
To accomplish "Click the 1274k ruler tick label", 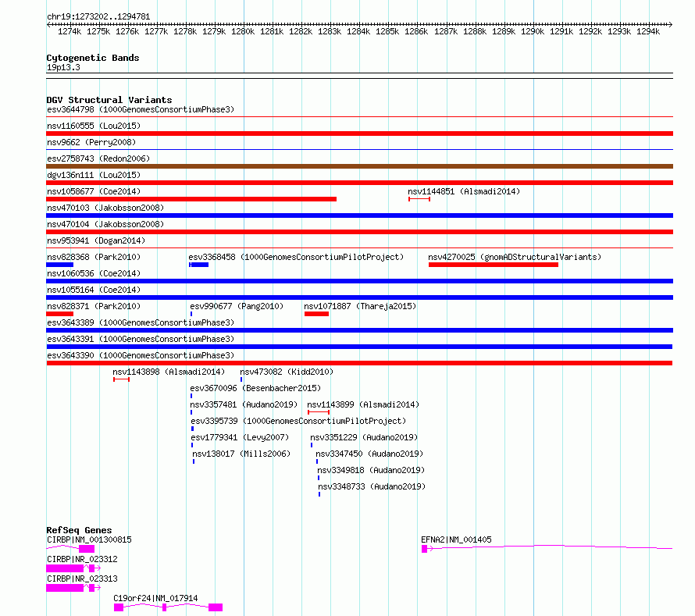I will [69, 32].
